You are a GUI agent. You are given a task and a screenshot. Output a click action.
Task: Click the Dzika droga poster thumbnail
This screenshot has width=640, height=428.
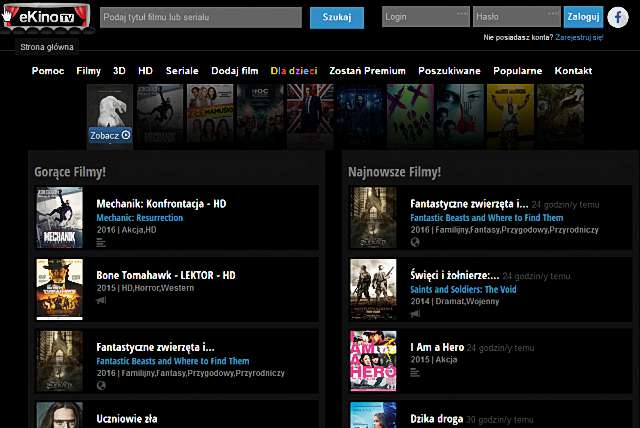click(373, 415)
